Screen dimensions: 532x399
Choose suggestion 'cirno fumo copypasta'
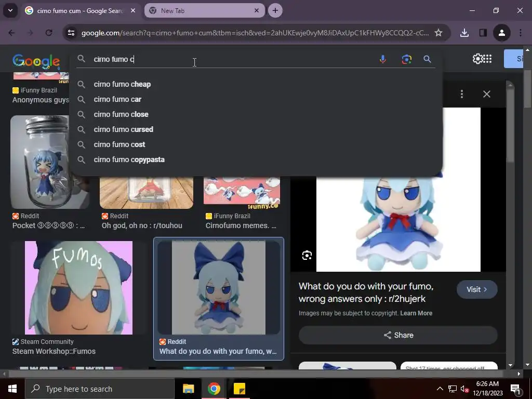click(256, 159)
